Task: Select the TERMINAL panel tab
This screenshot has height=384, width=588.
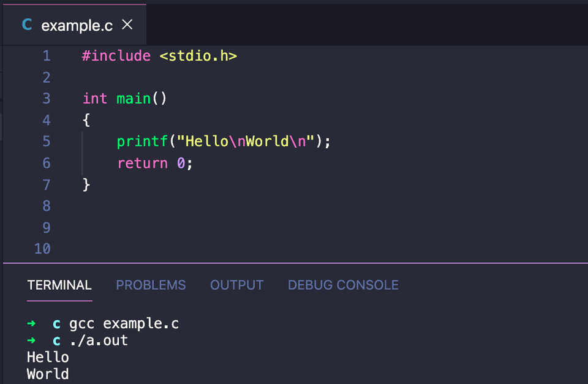Action: [x=59, y=285]
